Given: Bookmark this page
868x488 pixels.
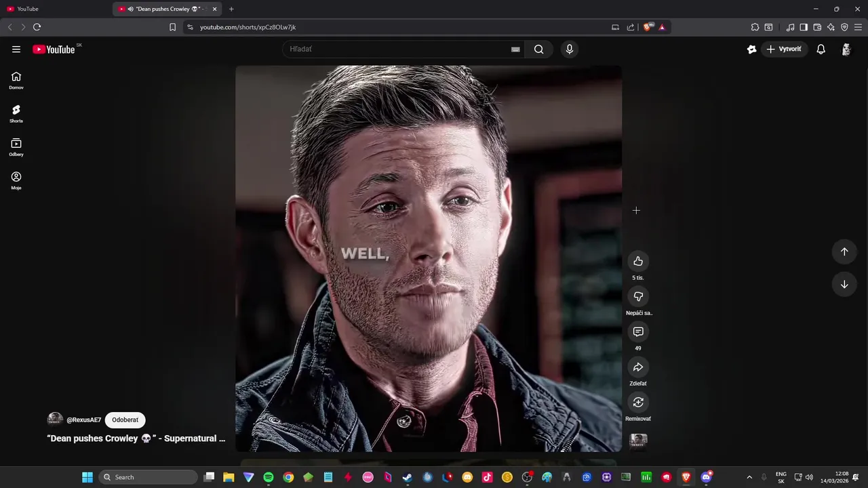Looking at the screenshot, I should click(x=172, y=27).
